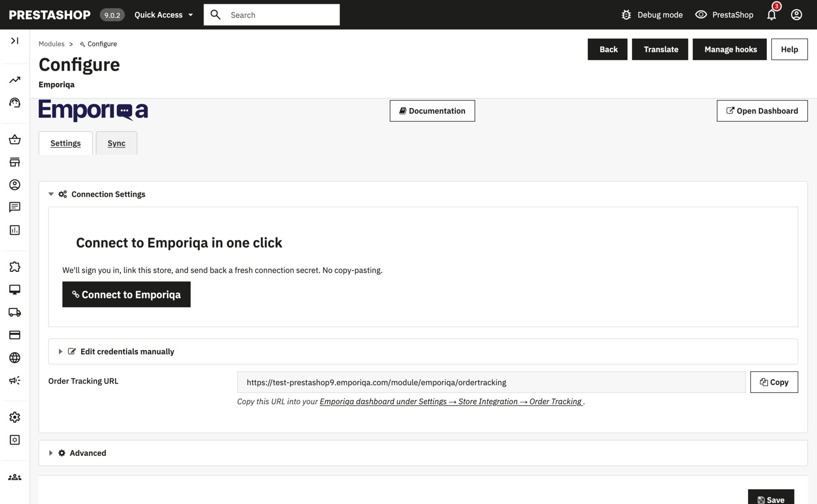Open Shipping truck icon in sidebar
The width and height of the screenshot is (817, 504).
click(15, 312)
